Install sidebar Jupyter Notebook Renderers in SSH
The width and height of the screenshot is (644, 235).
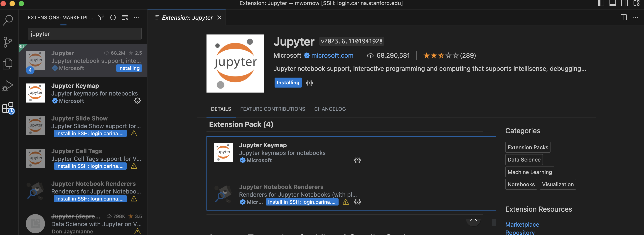click(90, 199)
